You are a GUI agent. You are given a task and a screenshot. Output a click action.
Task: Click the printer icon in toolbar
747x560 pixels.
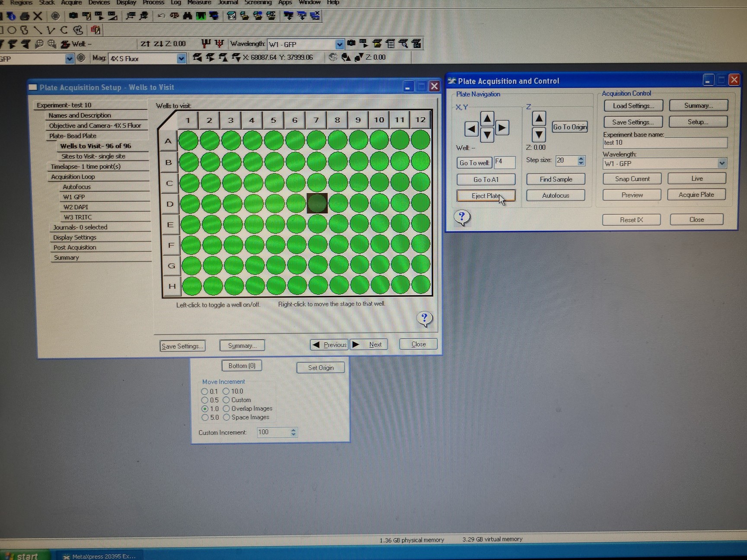click(25, 16)
